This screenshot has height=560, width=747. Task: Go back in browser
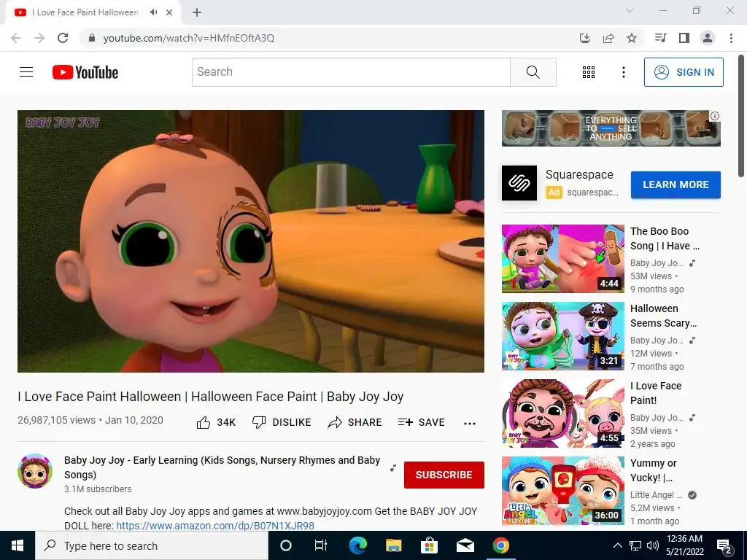click(16, 38)
